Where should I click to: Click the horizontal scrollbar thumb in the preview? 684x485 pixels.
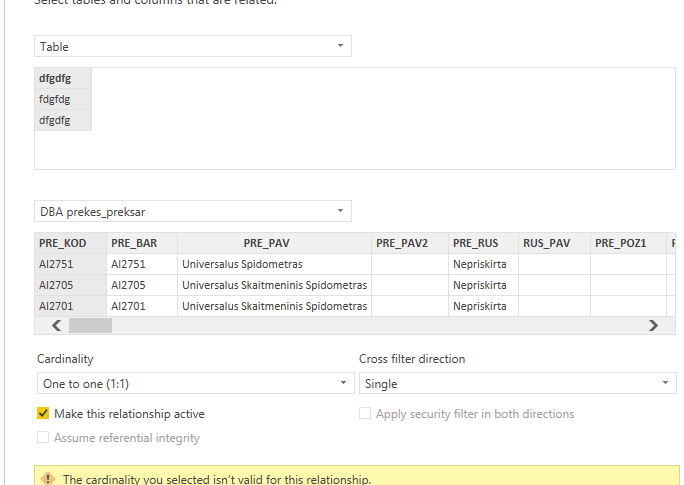click(x=90, y=325)
